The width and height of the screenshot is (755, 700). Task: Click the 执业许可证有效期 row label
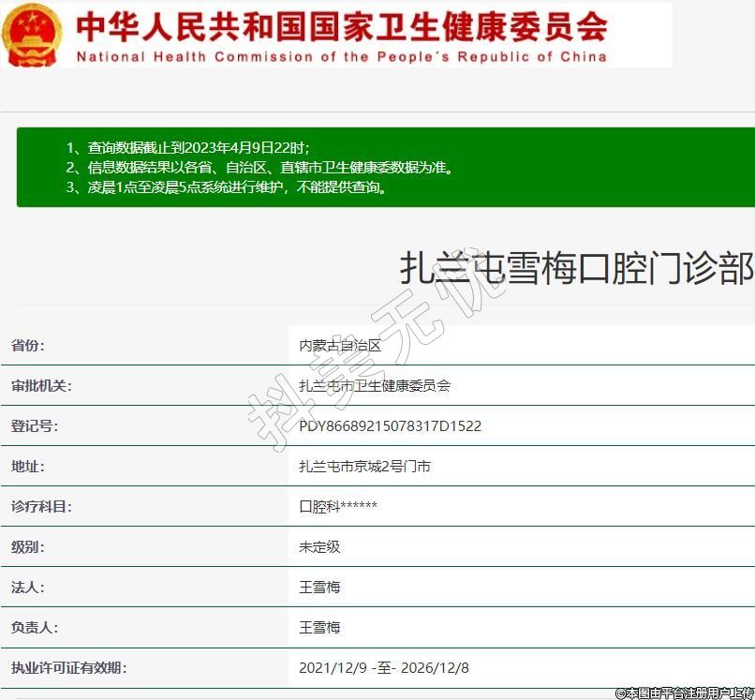pyautogui.click(x=68, y=668)
